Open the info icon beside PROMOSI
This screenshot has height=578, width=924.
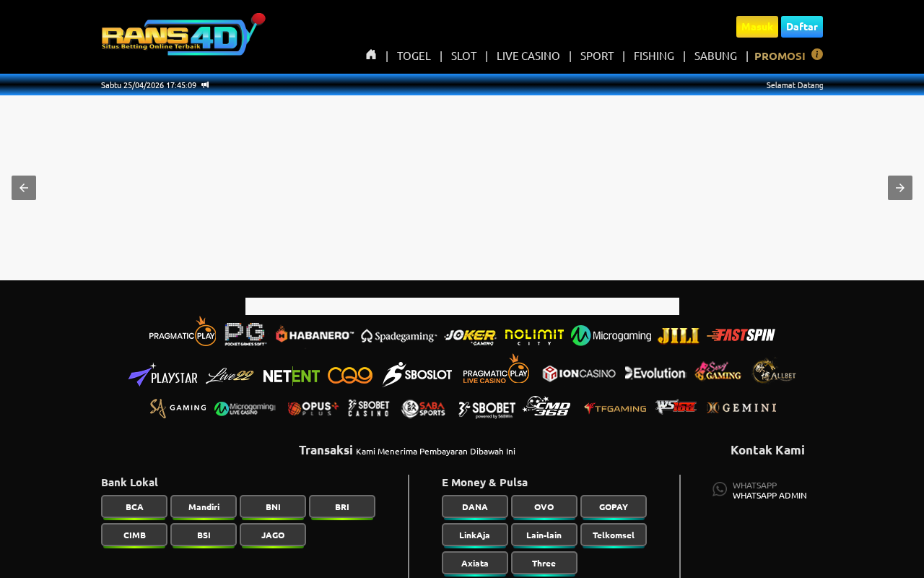[x=817, y=54]
